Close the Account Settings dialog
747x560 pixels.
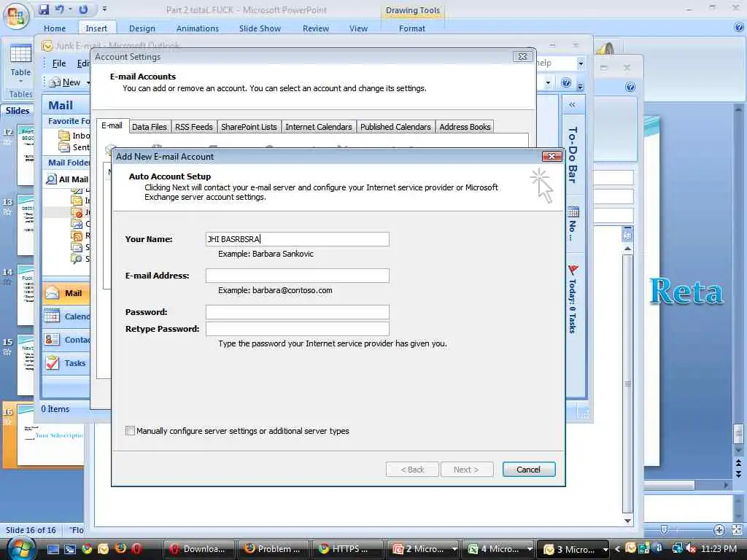(x=522, y=57)
